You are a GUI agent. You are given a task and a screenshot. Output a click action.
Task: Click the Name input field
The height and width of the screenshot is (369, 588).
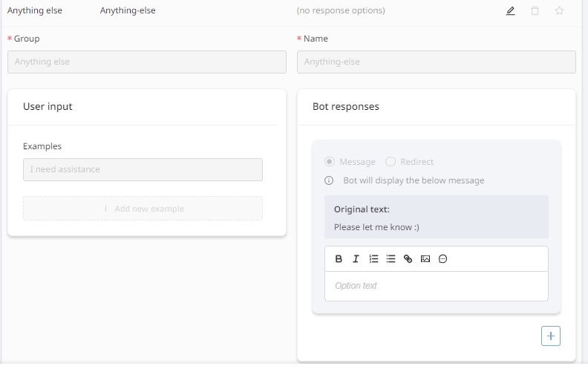pos(436,62)
